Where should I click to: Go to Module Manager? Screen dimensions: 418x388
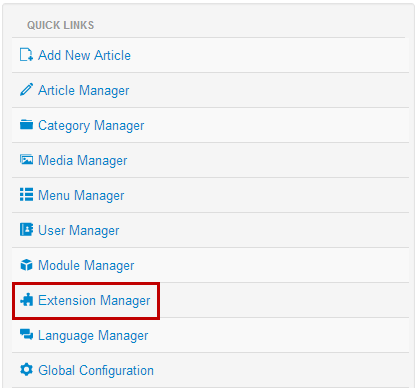coord(86,266)
